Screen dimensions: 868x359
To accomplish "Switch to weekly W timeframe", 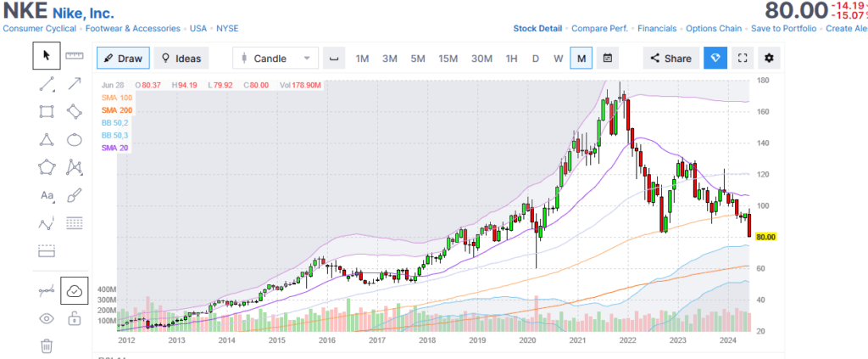I will tap(558, 59).
